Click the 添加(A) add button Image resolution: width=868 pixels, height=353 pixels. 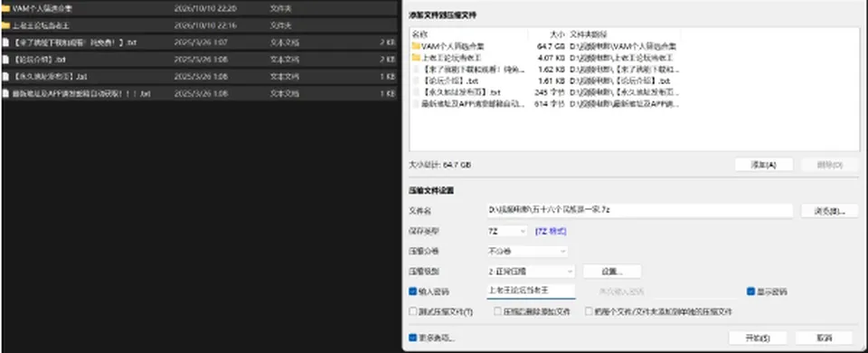(x=764, y=165)
